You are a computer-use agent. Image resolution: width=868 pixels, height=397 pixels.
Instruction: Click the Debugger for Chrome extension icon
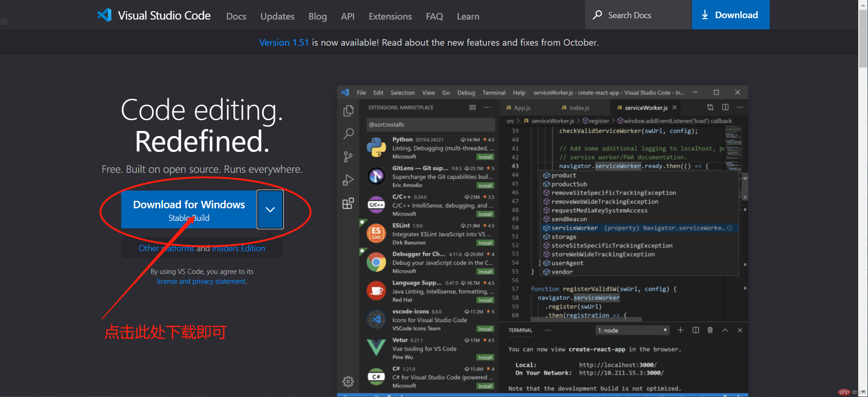[x=376, y=262]
